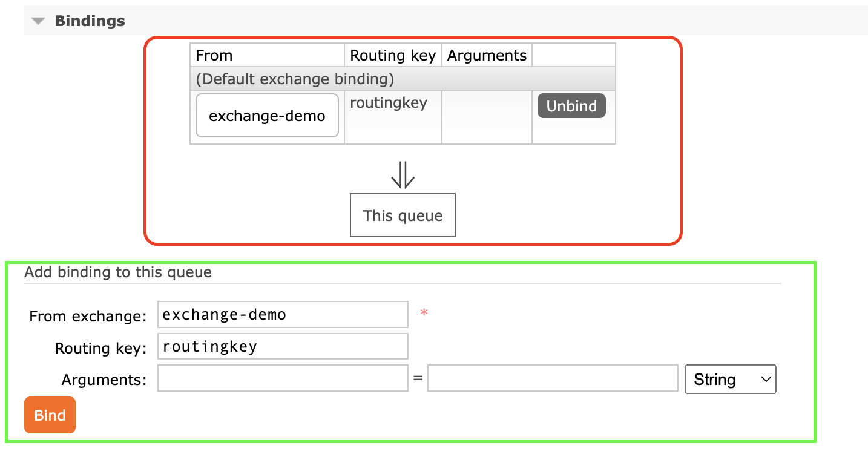Click the Bindings section title
Image resolution: width=868 pixels, height=454 pixels.
pos(89,20)
